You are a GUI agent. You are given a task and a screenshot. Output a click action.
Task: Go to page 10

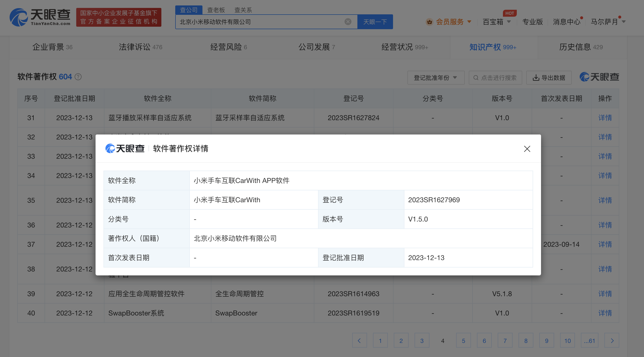click(x=568, y=340)
